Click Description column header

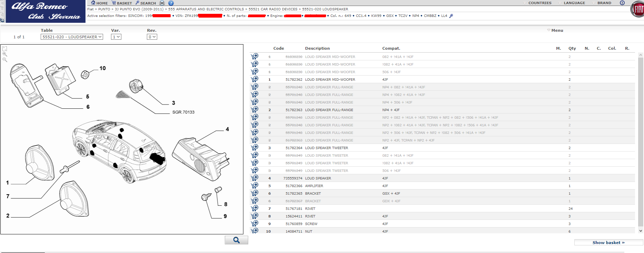pyautogui.click(x=317, y=48)
